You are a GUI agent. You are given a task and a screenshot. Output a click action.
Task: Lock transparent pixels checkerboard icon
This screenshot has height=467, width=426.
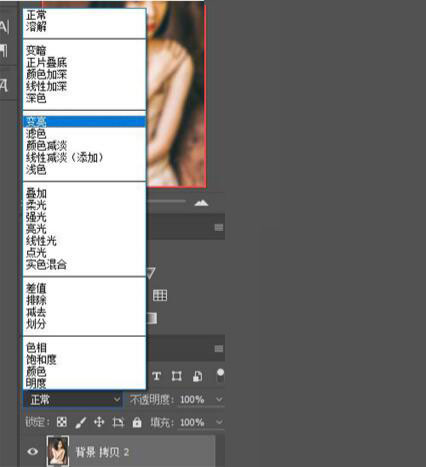62,422
